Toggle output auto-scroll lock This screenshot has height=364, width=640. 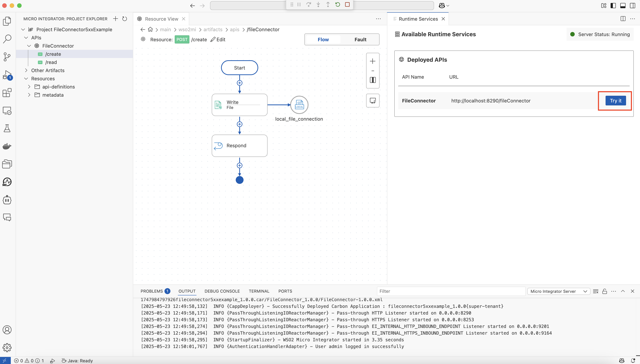604,291
